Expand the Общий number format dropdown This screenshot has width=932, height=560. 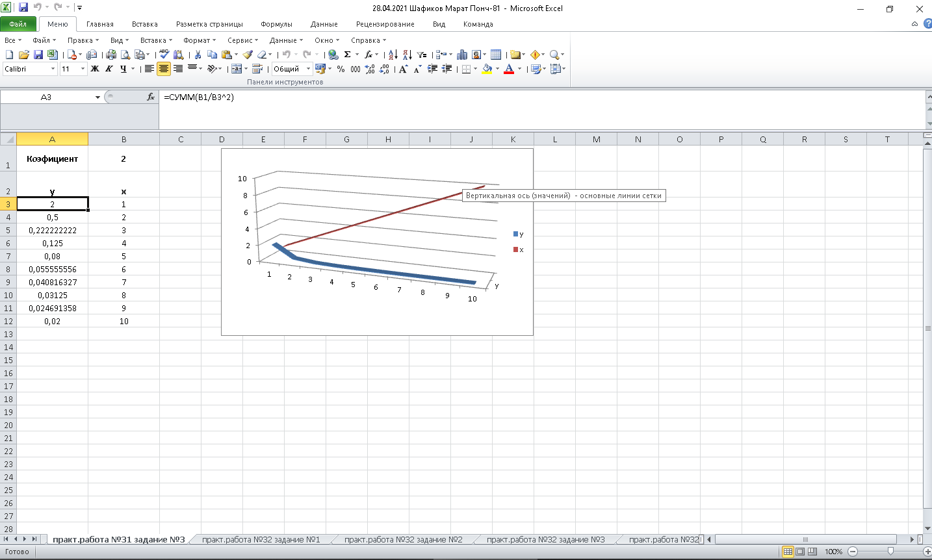(308, 69)
